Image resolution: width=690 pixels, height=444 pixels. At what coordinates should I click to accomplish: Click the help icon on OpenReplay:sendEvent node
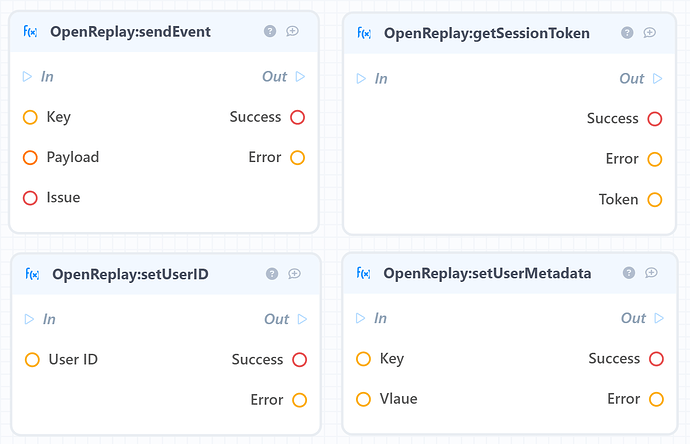click(270, 31)
